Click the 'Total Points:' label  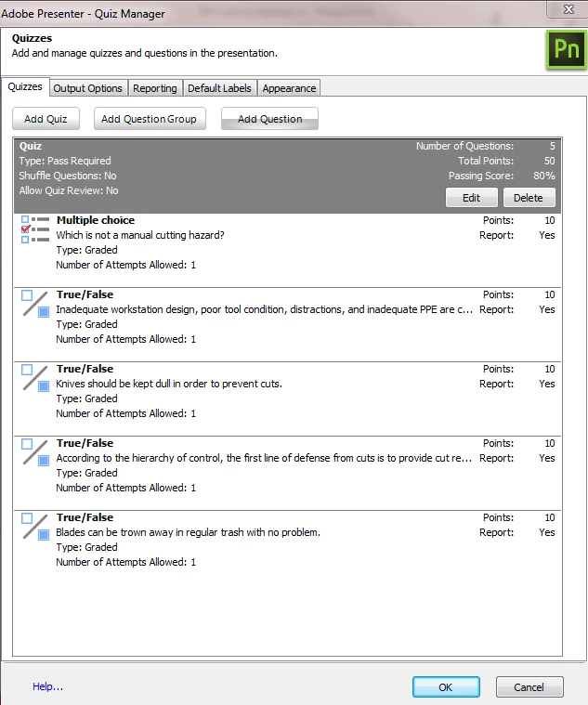click(486, 161)
